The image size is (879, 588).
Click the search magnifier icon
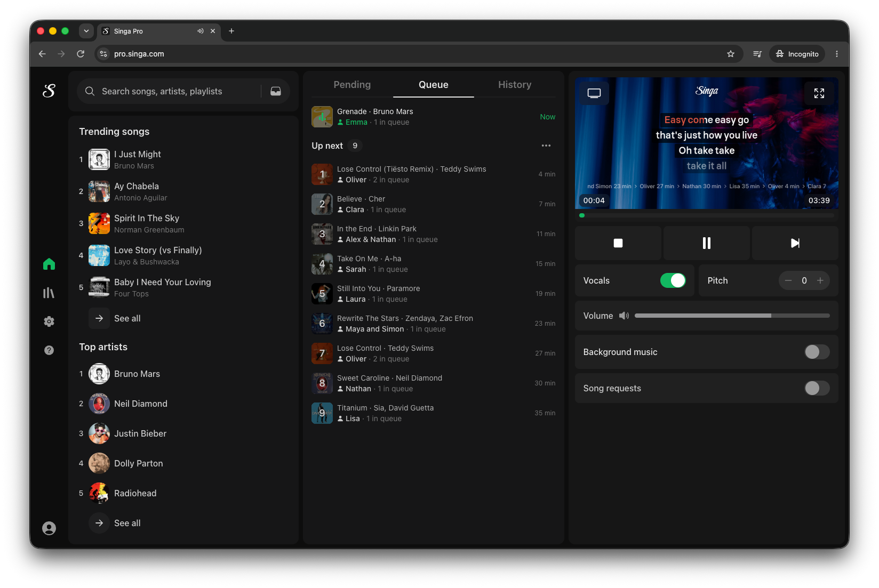[x=90, y=91]
